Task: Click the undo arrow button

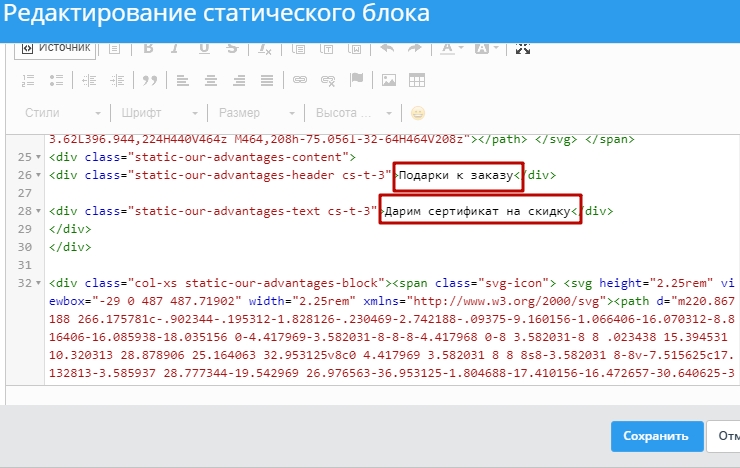Action: 385,48
